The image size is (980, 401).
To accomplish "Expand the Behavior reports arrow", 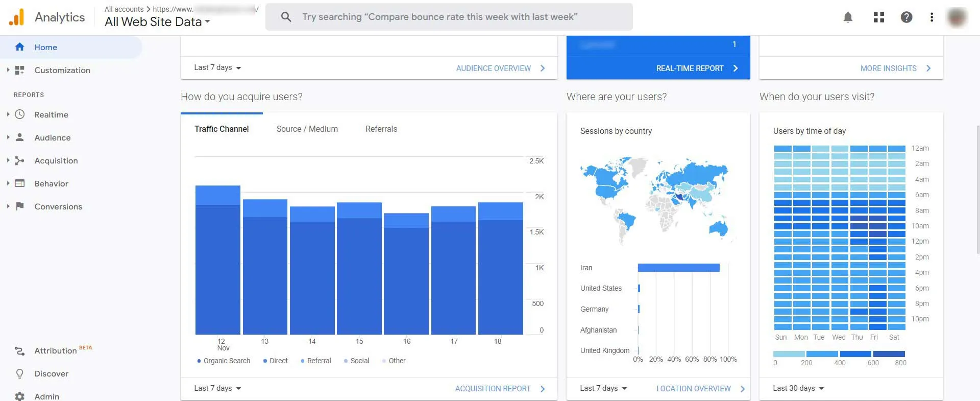I will tap(8, 183).
